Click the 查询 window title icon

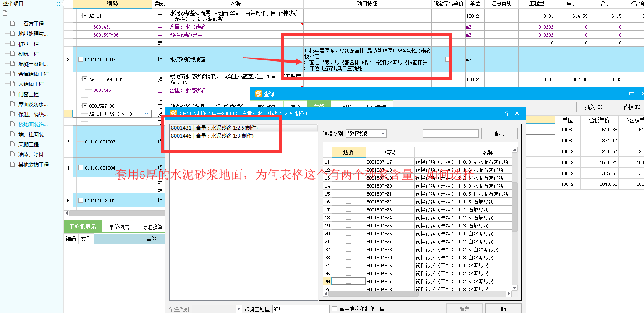tap(259, 94)
